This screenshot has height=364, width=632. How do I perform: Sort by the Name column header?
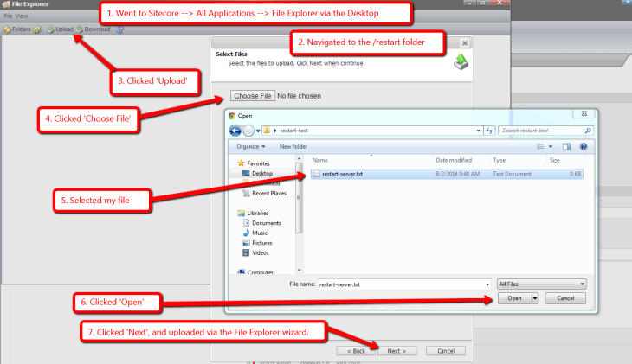(319, 160)
